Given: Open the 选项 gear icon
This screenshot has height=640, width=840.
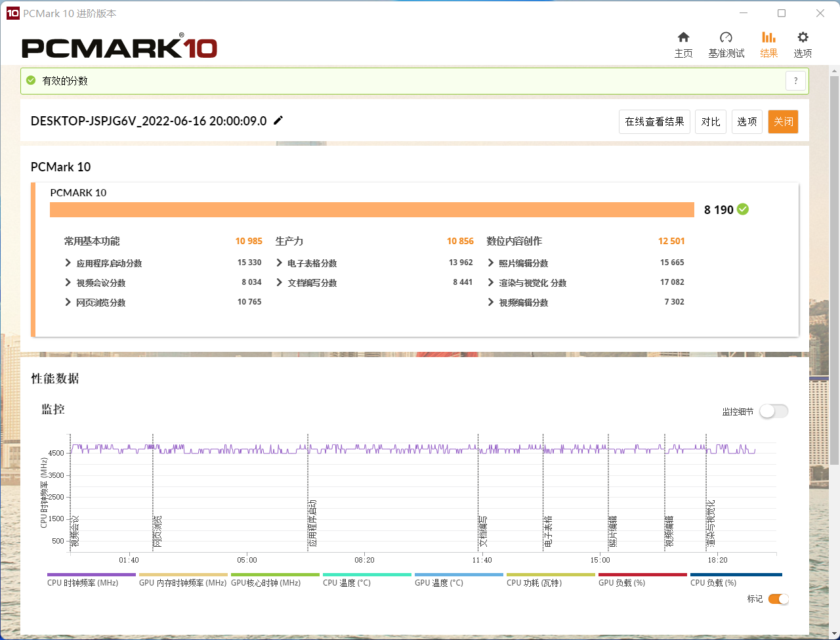Looking at the screenshot, I should click(803, 37).
